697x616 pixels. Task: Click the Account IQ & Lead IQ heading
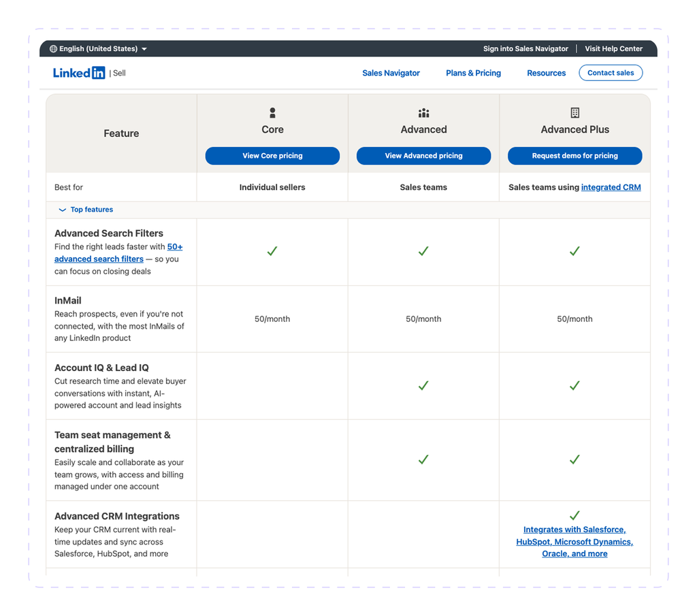coord(102,368)
